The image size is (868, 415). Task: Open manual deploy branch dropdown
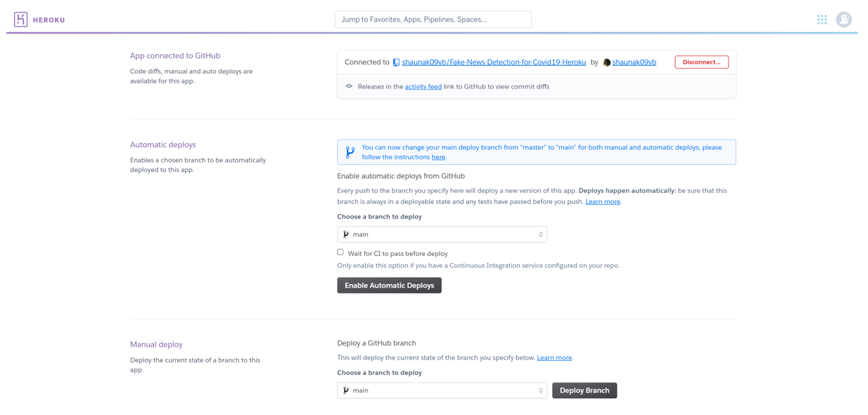[x=442, y=390]
